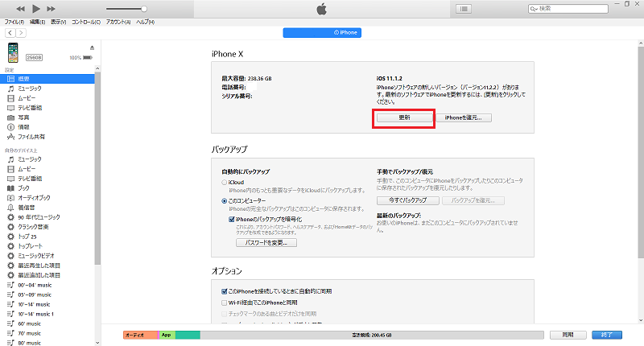Viewport: 644px width, 346px height.
Task: Click the blue 終了 done button
Action: pos(607,335)
